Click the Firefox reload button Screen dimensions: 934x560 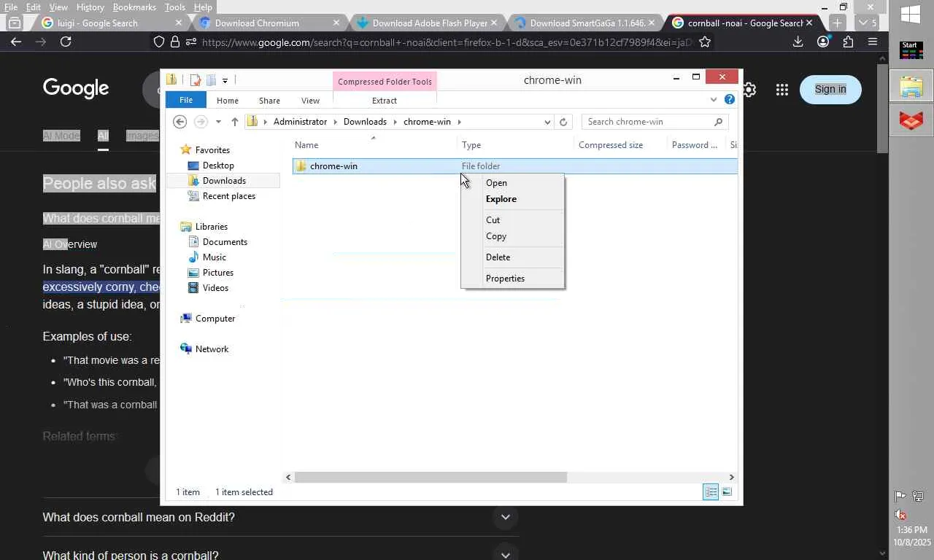tap(66, 42)
